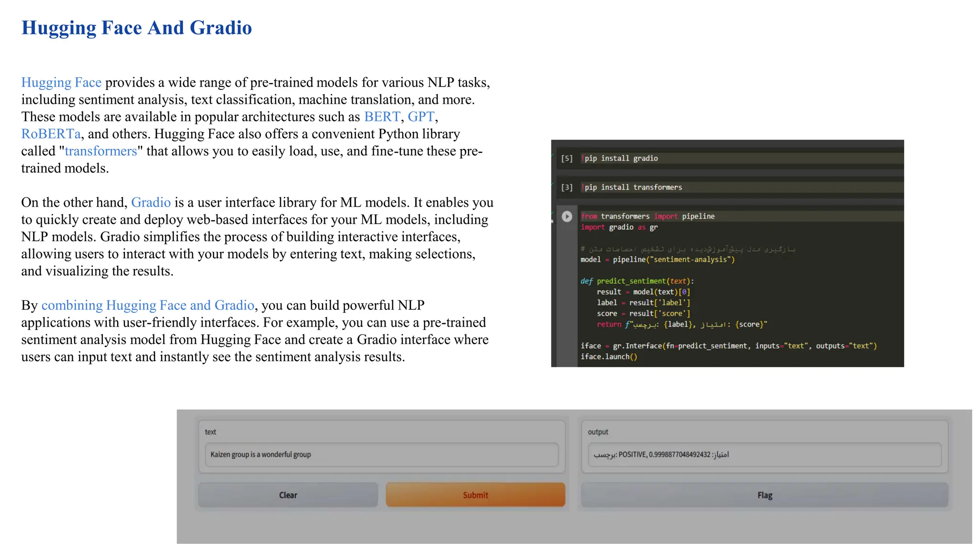
Task: Click the Flag button
Action: coord(765,495)
